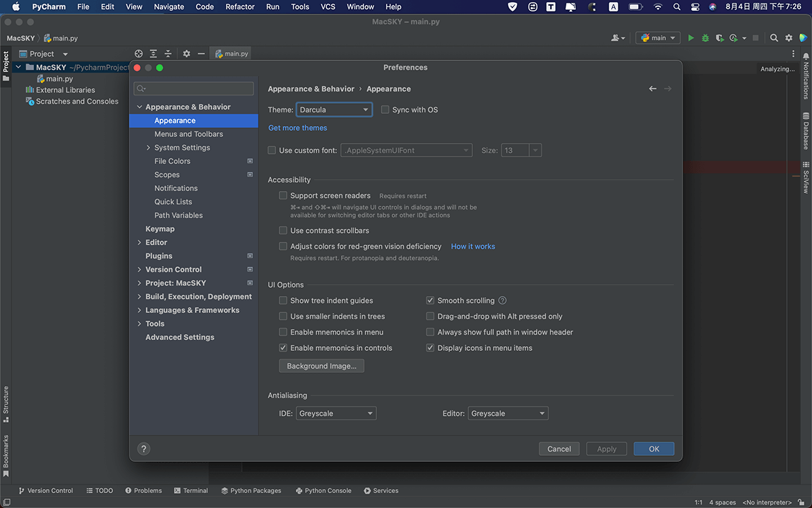Check Show tree indent guides
Image resolution: width=812 pixels, height=508 pixels.
pos(284,301)
